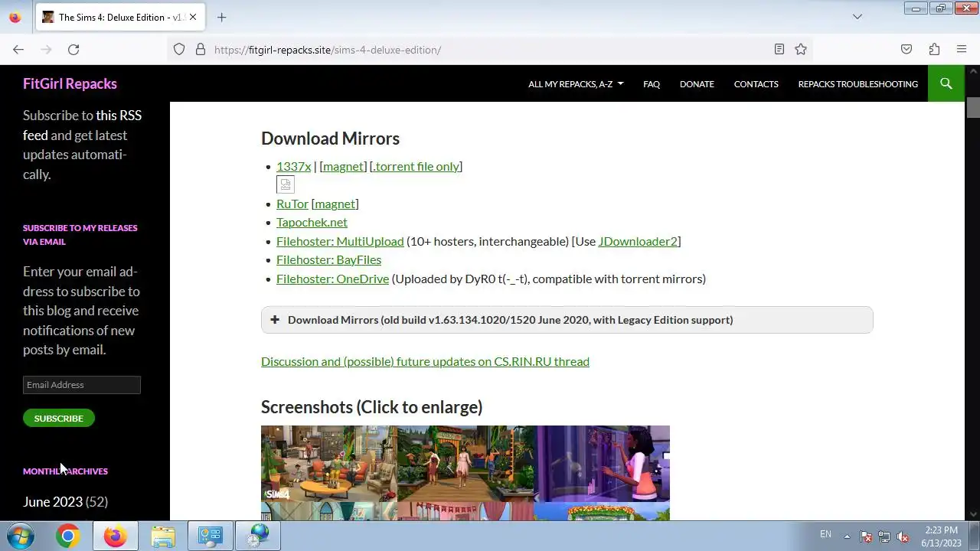The image size is (980, 551).
Task: Click the Action Center flag tray icon
Action: coord(866,536)
